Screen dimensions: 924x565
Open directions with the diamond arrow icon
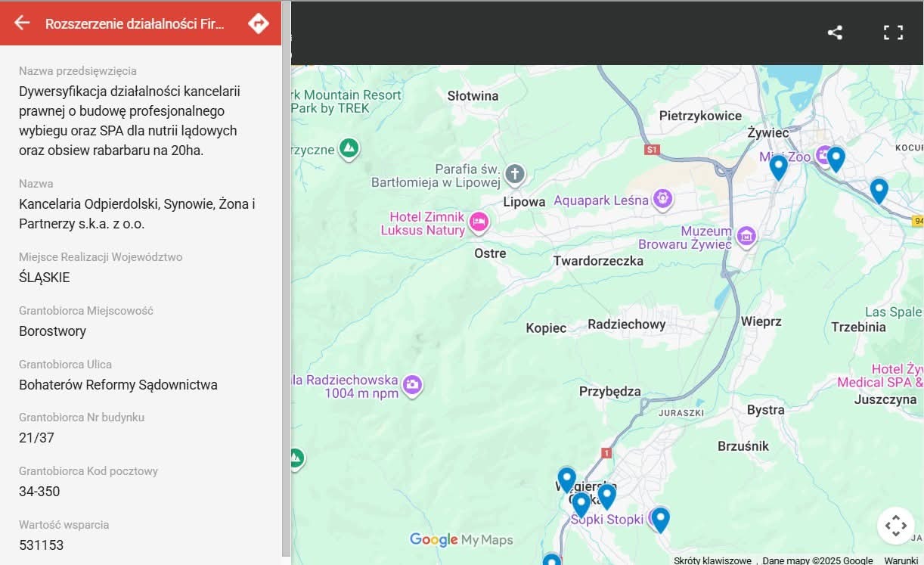pyautogui.click(x=259, y=23)
